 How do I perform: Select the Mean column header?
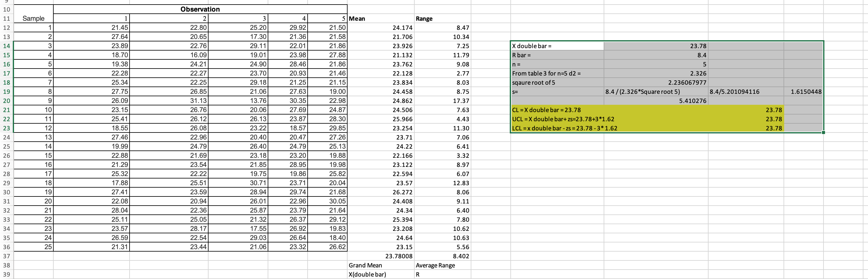[x=381, y=19]
